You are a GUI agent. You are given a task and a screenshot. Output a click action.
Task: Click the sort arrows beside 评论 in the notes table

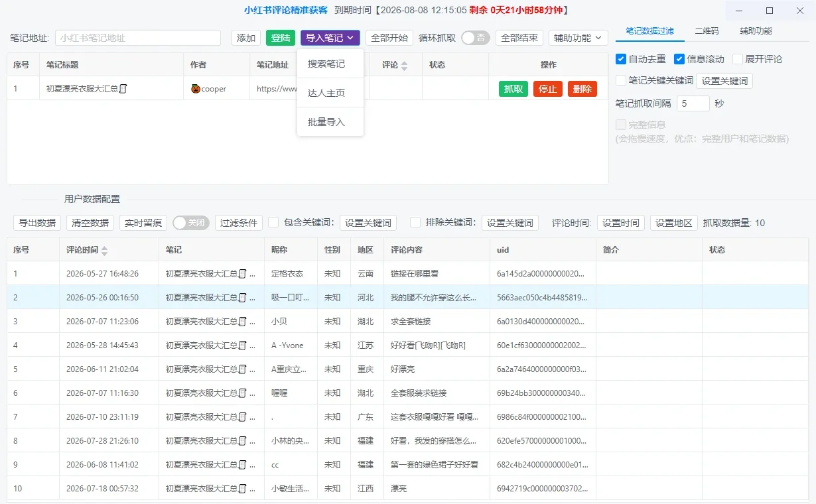[405, 65]
